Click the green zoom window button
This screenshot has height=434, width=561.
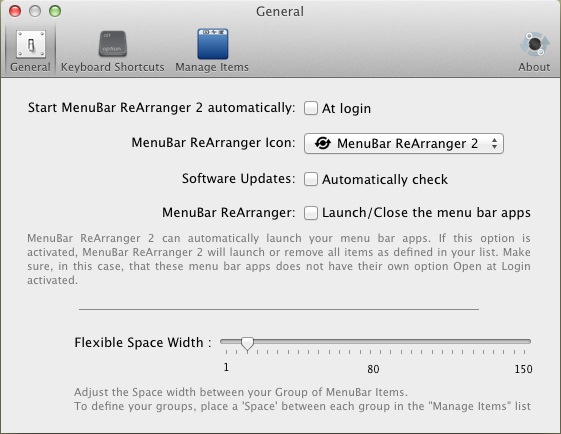[55, 11]
